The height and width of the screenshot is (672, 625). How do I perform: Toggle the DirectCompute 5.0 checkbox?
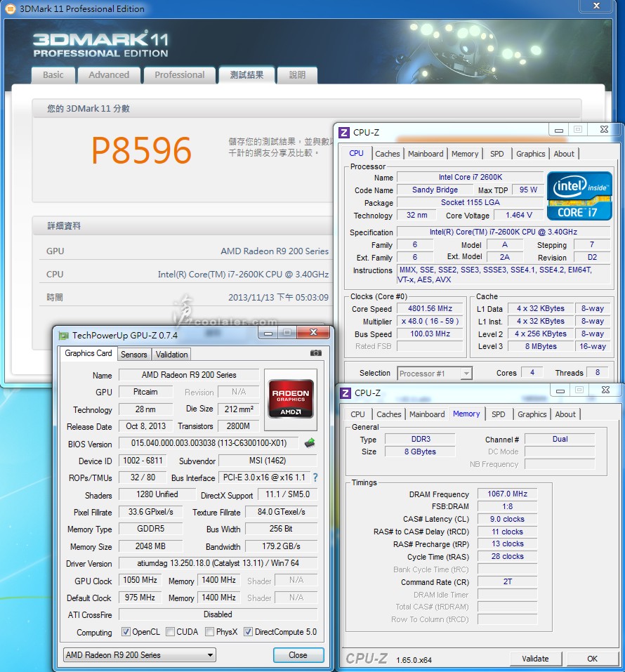248,632
